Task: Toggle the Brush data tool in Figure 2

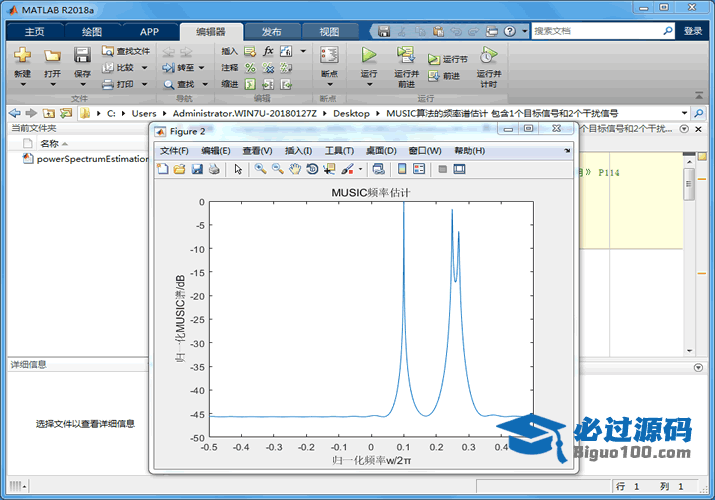Action: click(347, 169)
